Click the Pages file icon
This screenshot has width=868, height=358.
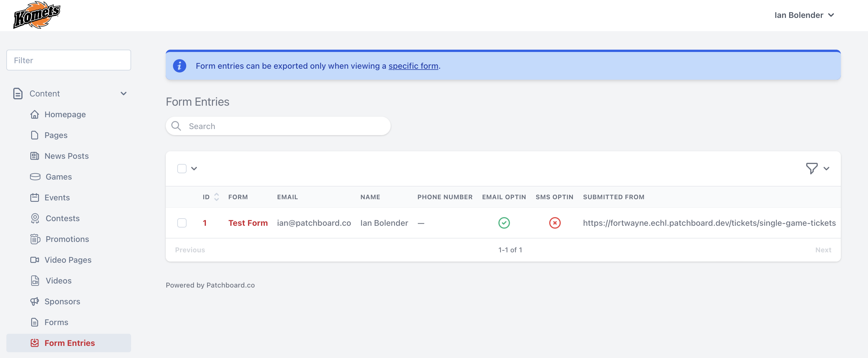[x=35, y=135]
